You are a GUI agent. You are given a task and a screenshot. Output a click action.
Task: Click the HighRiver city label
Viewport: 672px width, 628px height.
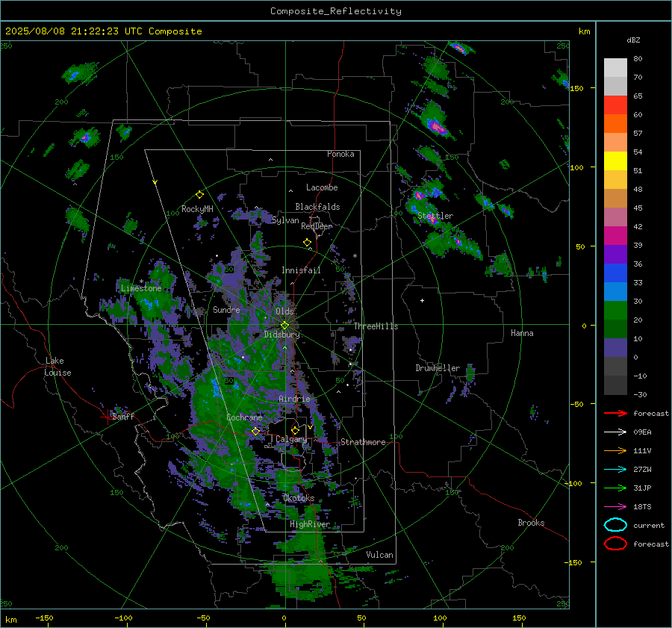click(x=309, y=524)
